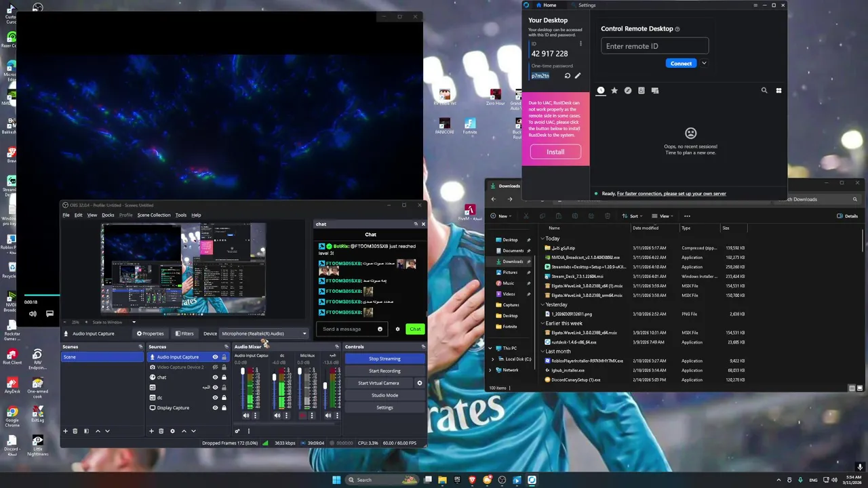This screenshot has width=868, height=488.
Task: Unlock the chat source lock
Action: pos(224,378)
